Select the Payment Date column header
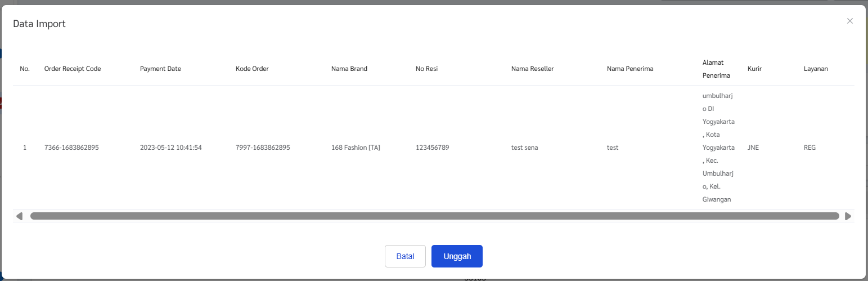Viewport: 868px width, 281px height. 160,69
